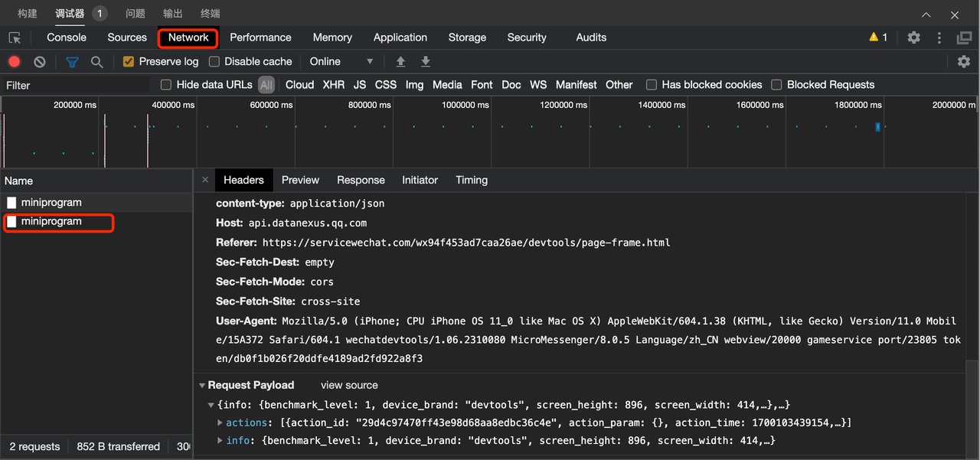Viewport: 980px width, 460px height.
Task: Expand the actions array in payload
Action: (220, 422)
